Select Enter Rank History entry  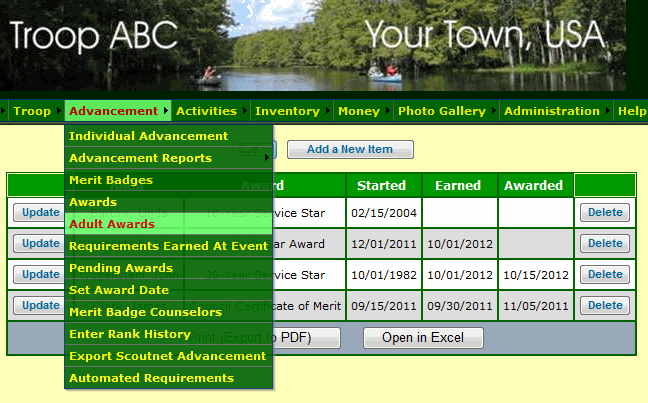(x=169, y=334)
